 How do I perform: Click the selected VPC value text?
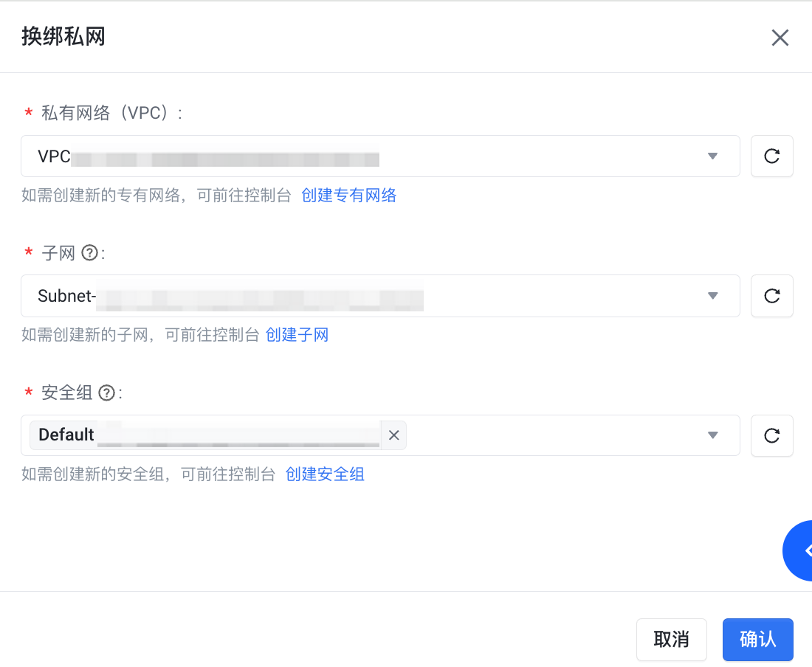coord(55,156)
